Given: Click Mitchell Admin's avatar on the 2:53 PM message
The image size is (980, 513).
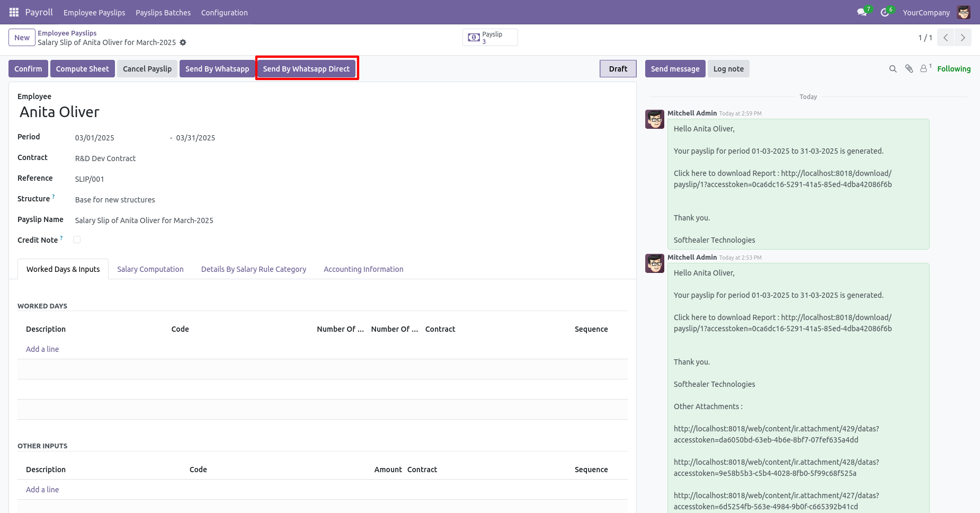Looking at the screenshot, I should pos(655,263).
